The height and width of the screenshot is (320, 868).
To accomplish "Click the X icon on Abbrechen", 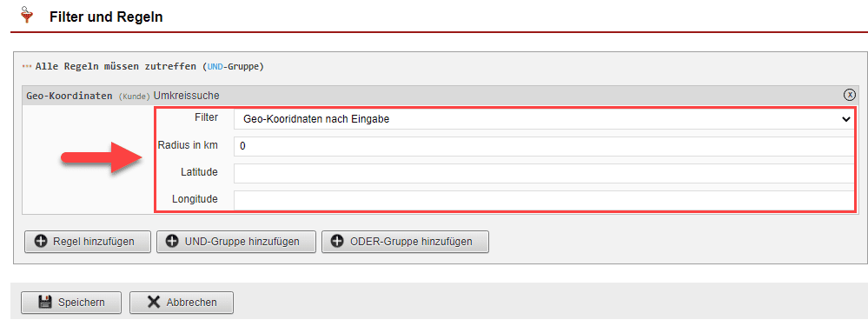I will click(x=153, y=303).
